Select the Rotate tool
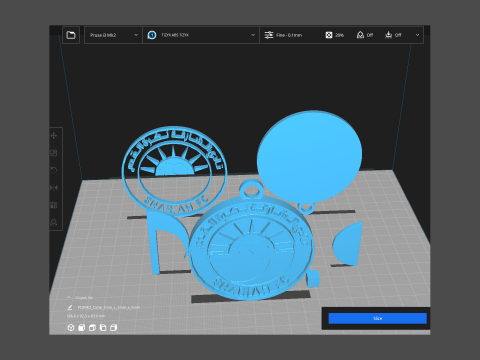480x360 pixels. [x=54, y=170]
